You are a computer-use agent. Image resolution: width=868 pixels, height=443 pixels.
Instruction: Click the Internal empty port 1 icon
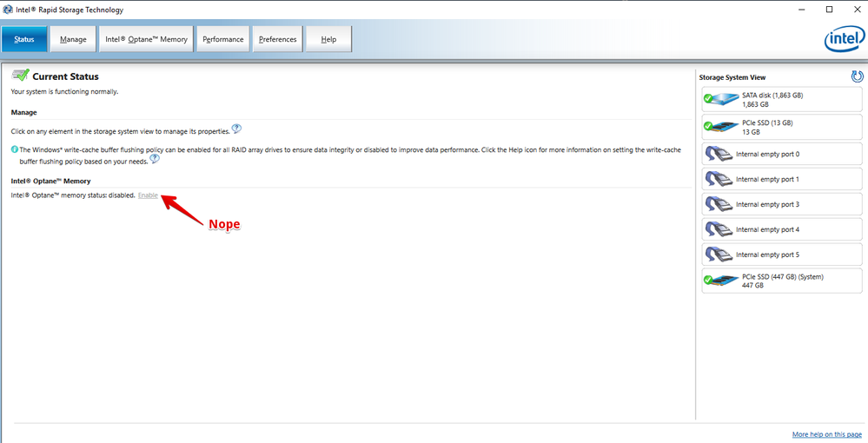pos(719,180)
